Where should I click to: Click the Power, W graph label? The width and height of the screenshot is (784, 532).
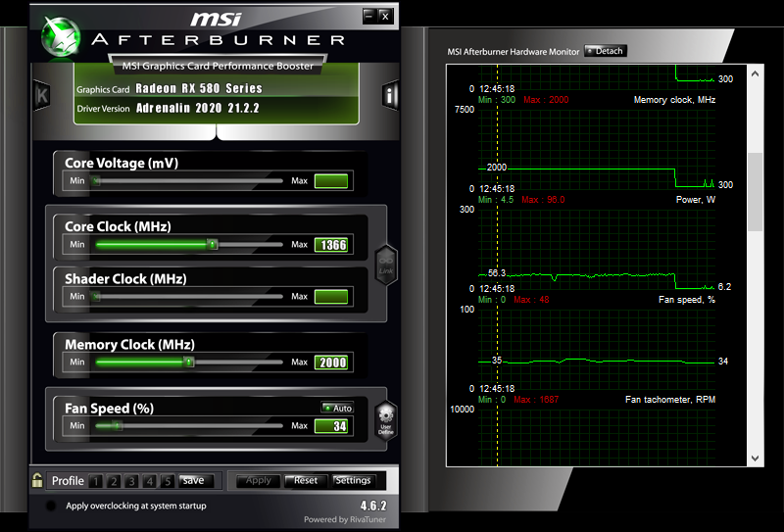tap(696, 200)
